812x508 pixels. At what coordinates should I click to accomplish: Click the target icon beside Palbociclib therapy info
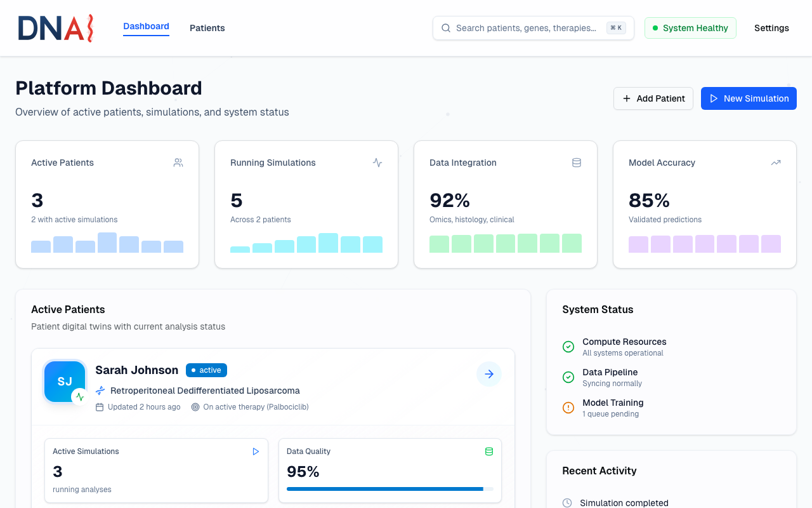click(x=195, y=406)
